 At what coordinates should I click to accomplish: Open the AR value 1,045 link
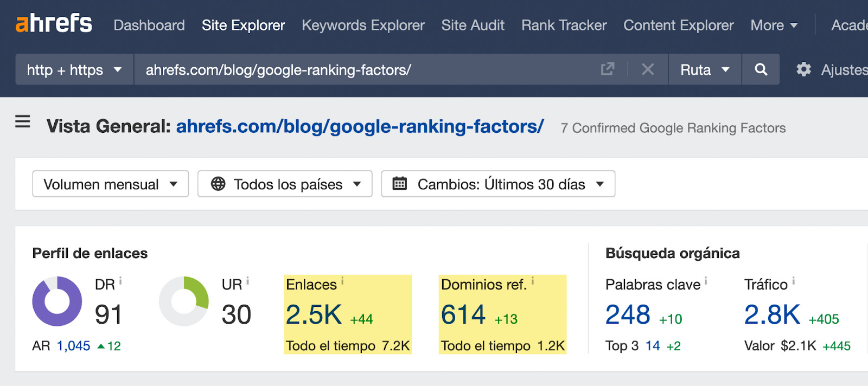pyautogui.click(x=74, y=346)
